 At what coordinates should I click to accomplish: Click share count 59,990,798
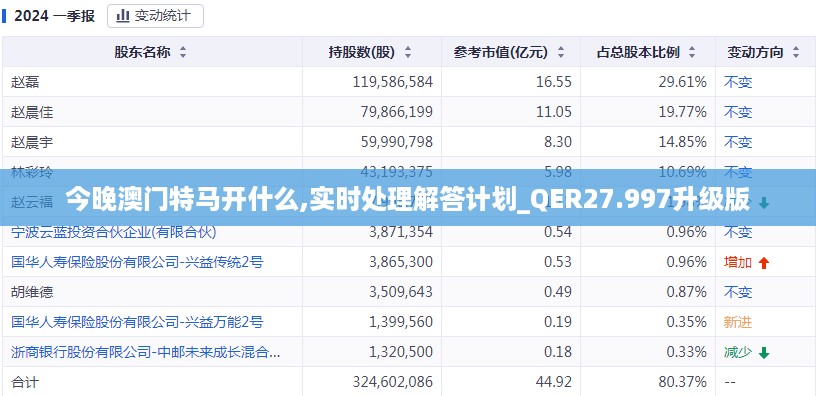(x=397, y=142)
